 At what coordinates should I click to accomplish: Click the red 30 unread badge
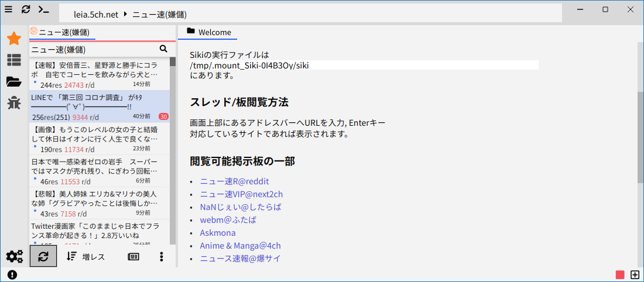coord(163,116)
